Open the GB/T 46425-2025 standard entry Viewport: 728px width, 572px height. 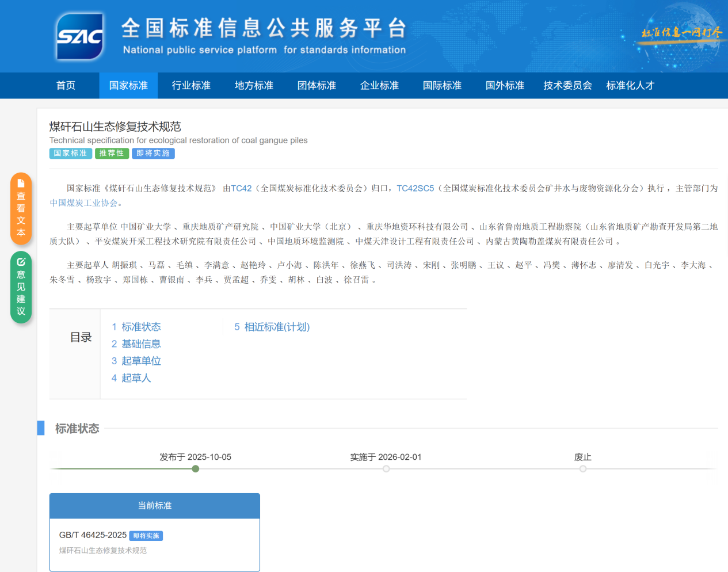(93, 535)
